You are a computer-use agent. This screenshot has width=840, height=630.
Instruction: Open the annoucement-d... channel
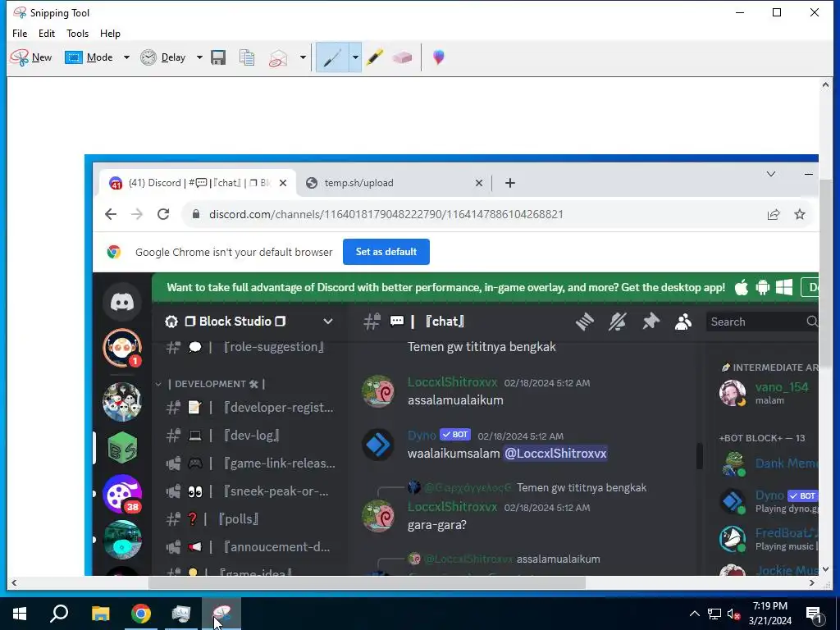click(x=249, y=547)
